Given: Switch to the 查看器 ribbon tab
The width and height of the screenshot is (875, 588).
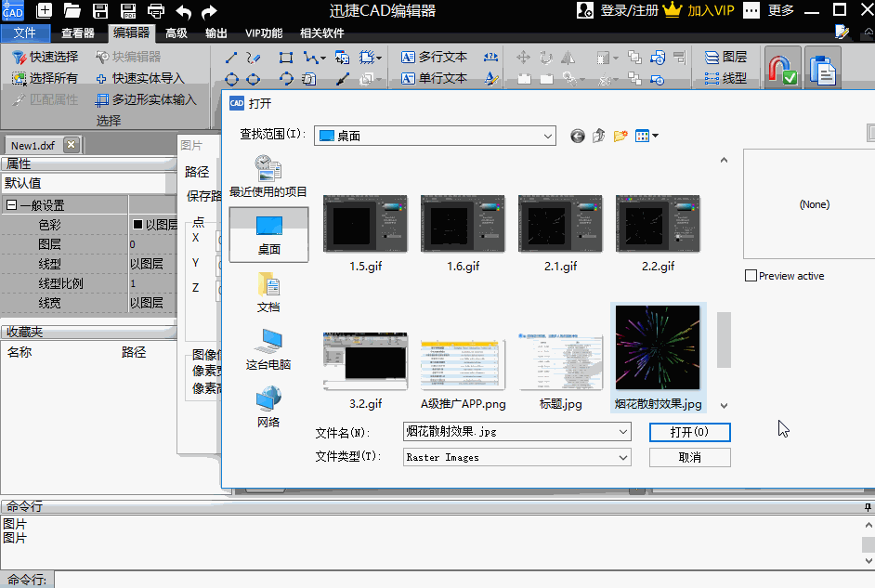Looking at the screenshot, I should point(78,33).
